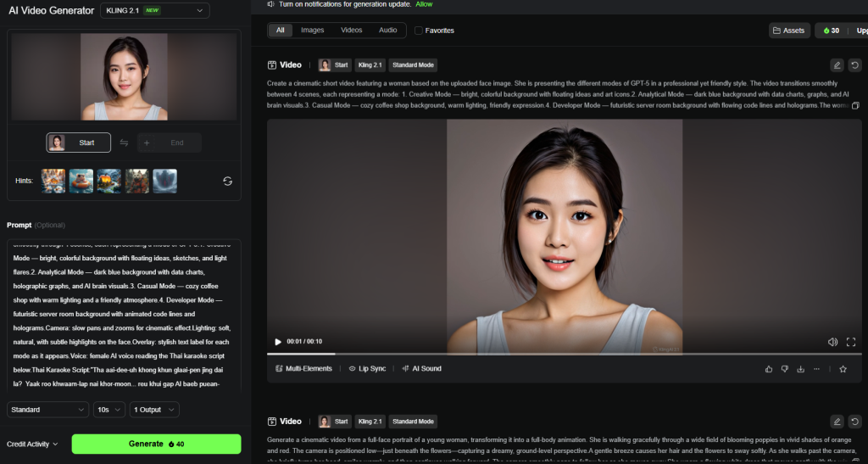Viewport: 868px width, 464px height.
Task: Click the thumbs up icon under the video
Action: coord(769,369)
